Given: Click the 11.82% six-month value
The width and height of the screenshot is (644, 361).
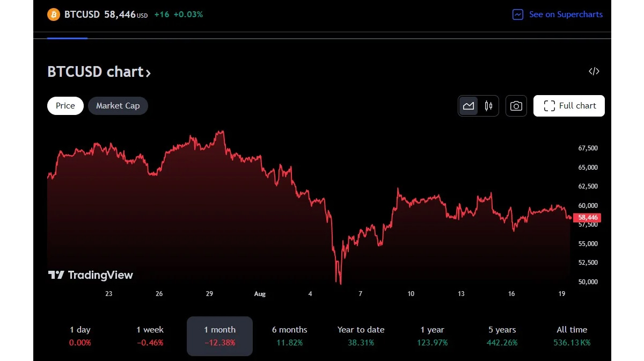Looking at the screenshot, I should pyautogui.click(x=290, y=342).
